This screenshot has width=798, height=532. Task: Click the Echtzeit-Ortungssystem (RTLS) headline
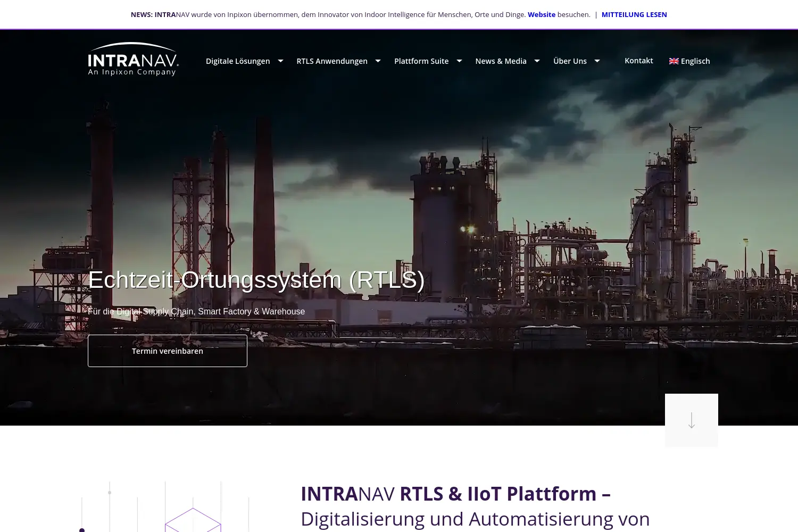[256, 280]
